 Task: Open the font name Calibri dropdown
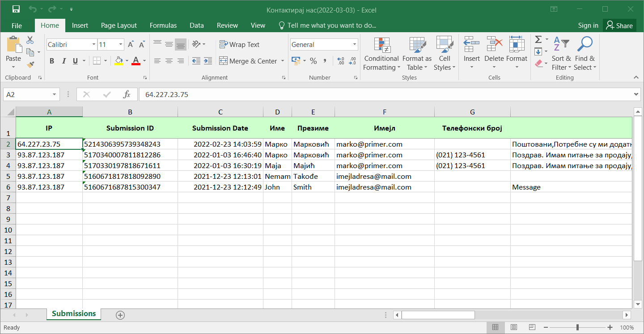coord(94,45)
